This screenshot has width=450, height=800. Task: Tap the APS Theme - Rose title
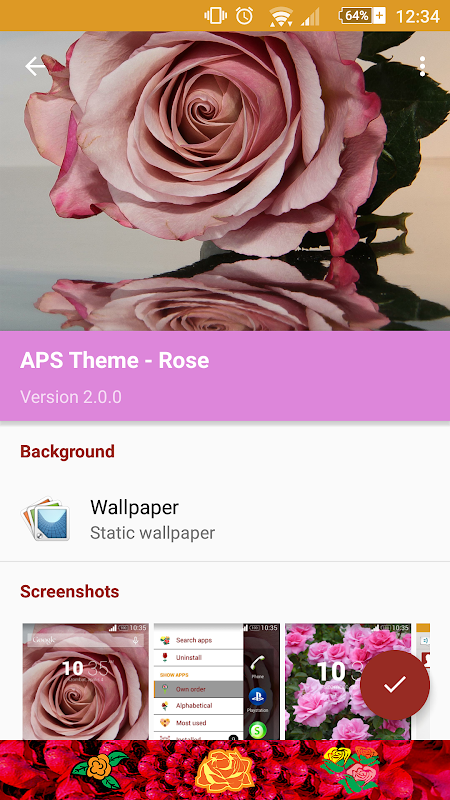coord(115,360)
